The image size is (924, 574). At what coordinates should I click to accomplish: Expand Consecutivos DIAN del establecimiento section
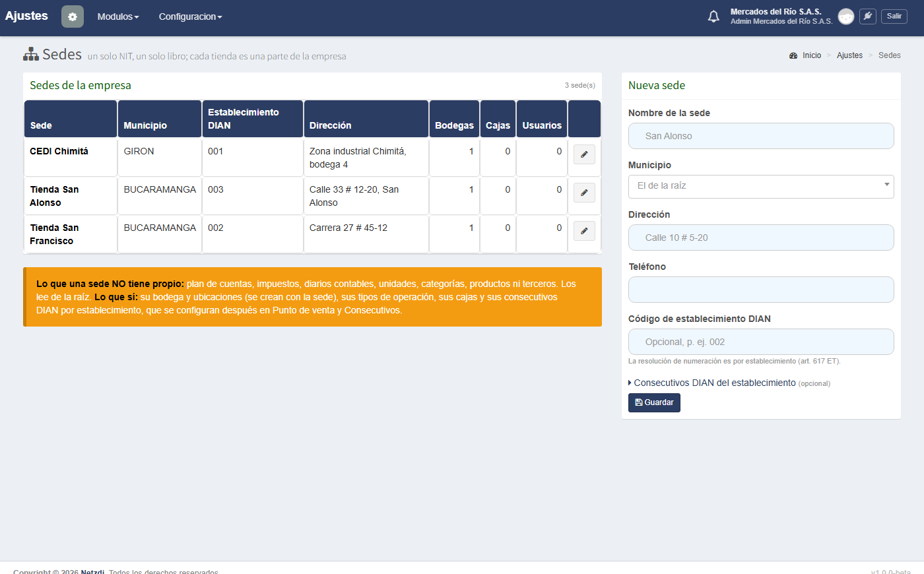pos(729,383)
